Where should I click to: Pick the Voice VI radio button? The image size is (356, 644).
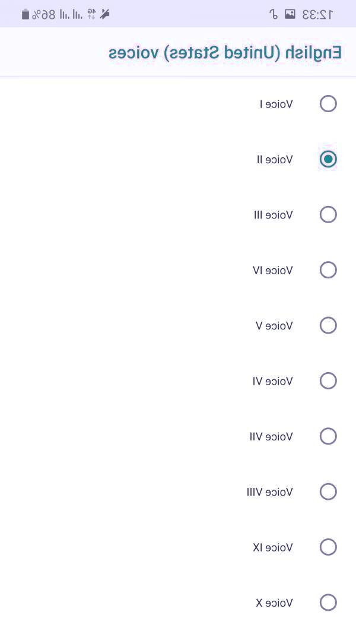[x=328, y=380]
